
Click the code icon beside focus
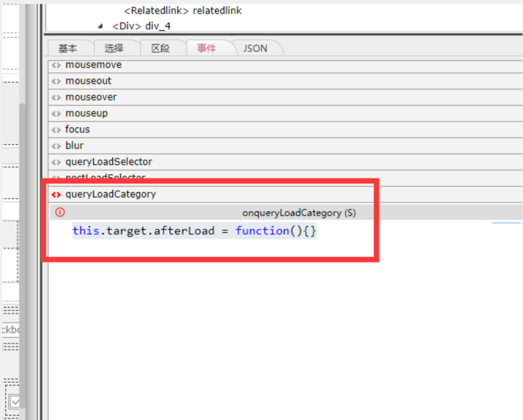[x=56, y=130]
